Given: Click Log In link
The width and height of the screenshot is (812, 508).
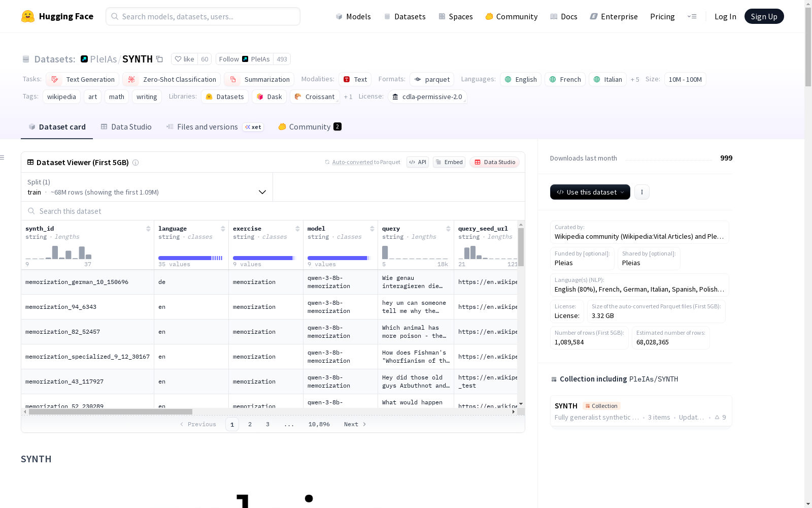Looking at the screenshot, I should tap(725, 16).
